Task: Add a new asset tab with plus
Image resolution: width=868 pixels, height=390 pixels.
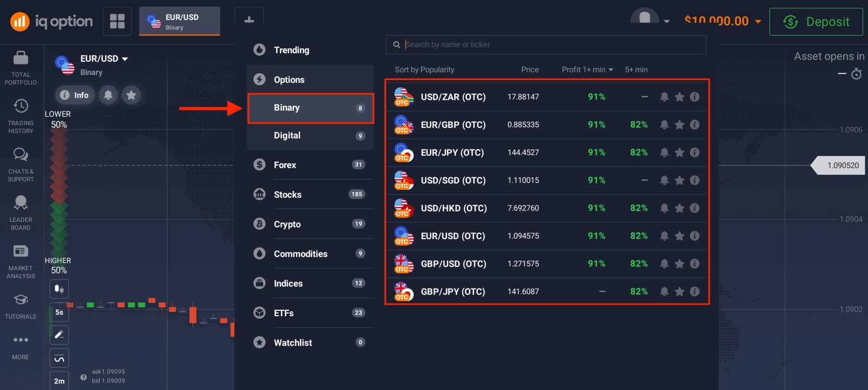Action: point(249,20)
